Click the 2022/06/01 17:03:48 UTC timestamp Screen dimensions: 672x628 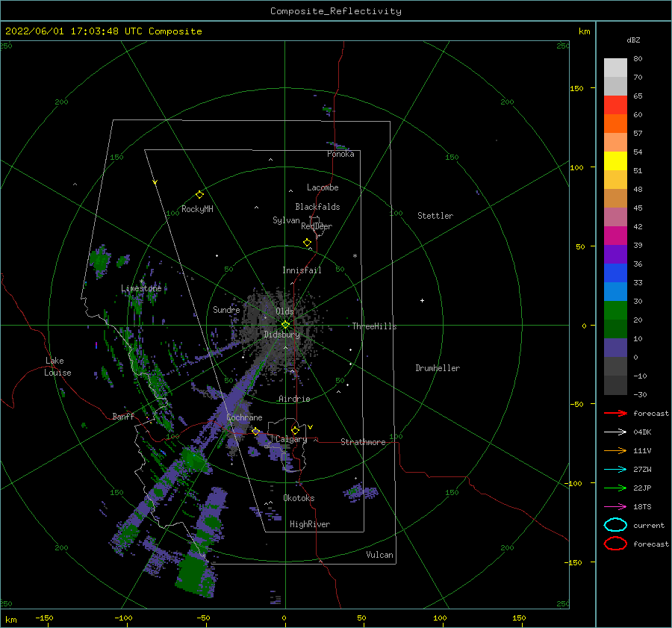(x=74, y=31)
